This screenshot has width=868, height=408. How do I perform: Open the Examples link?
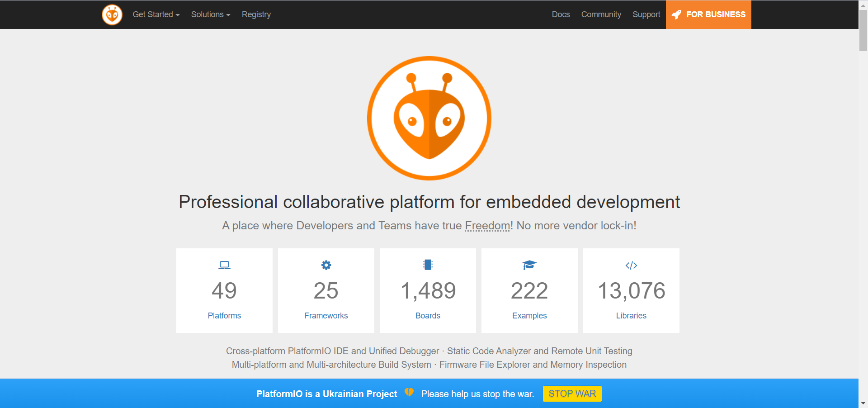(x=529, y=316)
